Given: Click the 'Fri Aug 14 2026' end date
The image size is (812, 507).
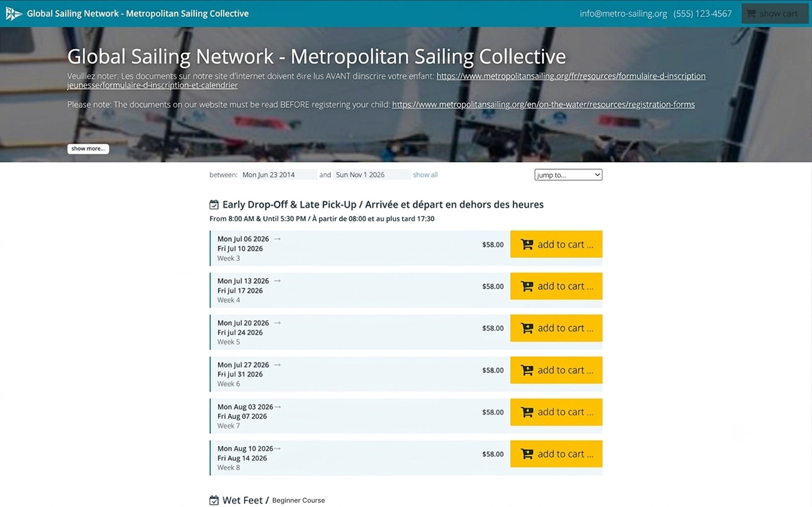Looking at the screenshot, I should (242, 458).
